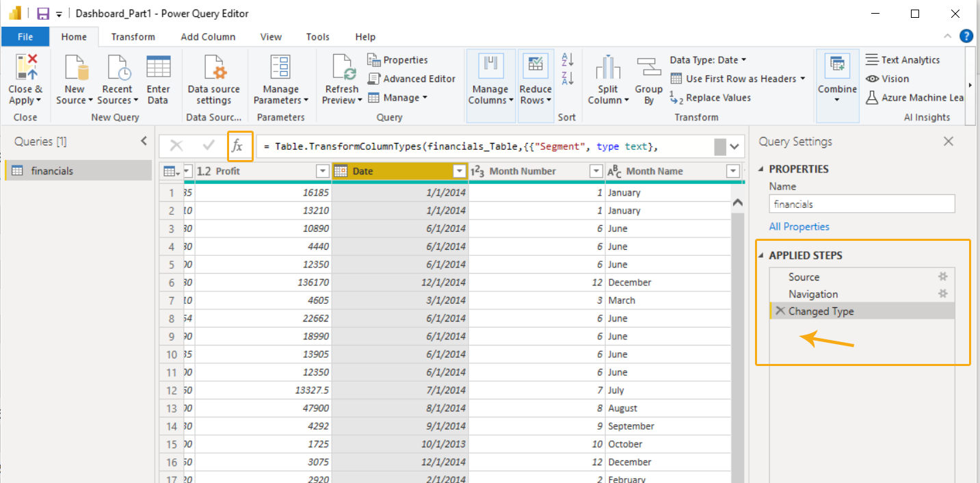Viewport: 980px width, 483px height.
Task: Click the Manage Columns icon
Action: (x=490, y=67)
